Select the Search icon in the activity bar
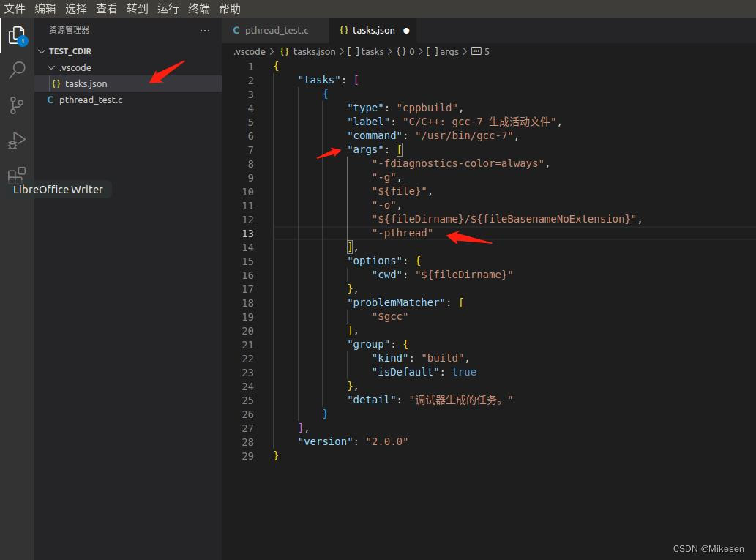756x560 pixels. (x=16, y=70)
